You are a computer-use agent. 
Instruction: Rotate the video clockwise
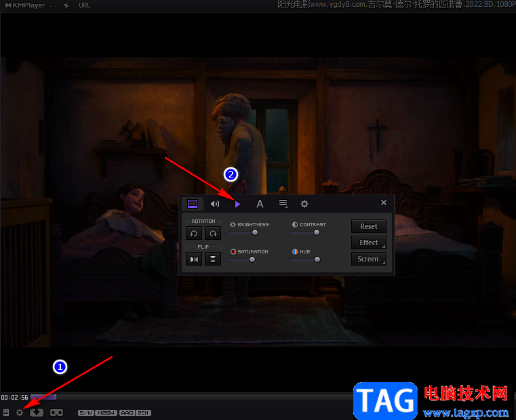point(213,233)
